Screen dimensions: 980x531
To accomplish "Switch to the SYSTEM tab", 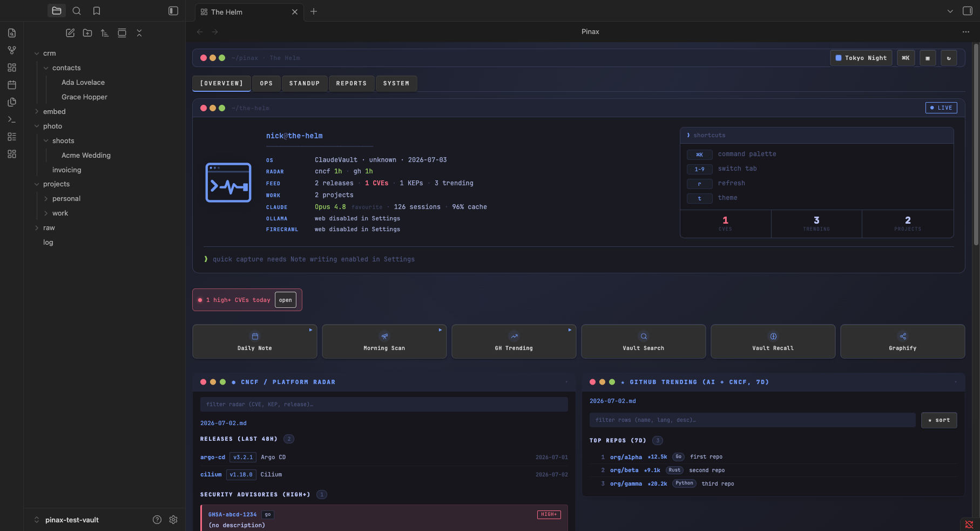I will pos(396,83).
